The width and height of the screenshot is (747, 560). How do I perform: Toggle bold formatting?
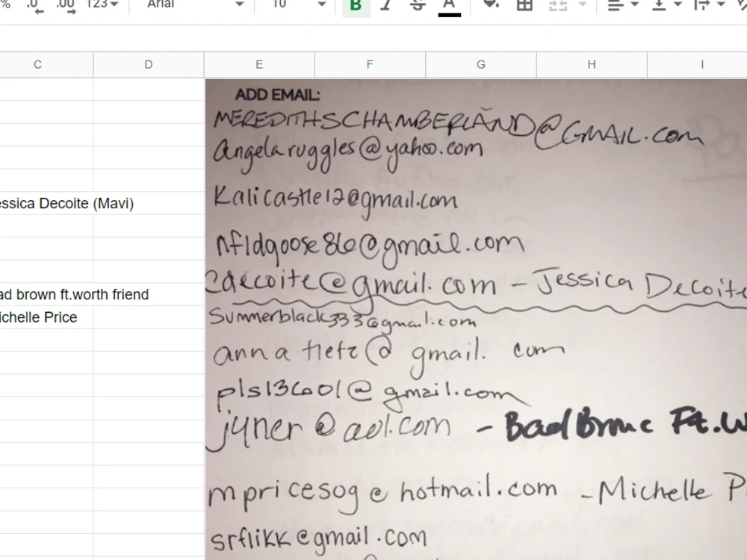[356, 6]
